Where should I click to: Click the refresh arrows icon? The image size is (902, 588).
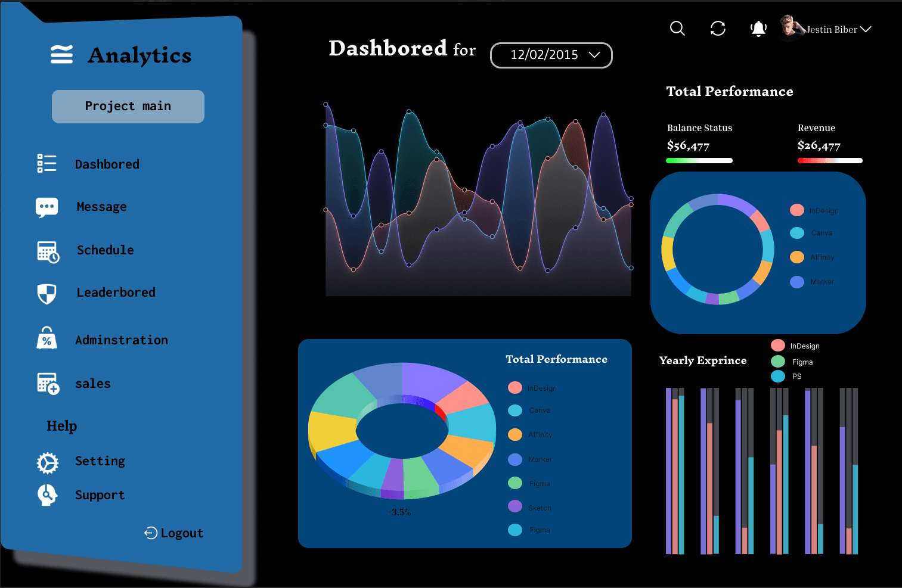[x=718, y=28]
